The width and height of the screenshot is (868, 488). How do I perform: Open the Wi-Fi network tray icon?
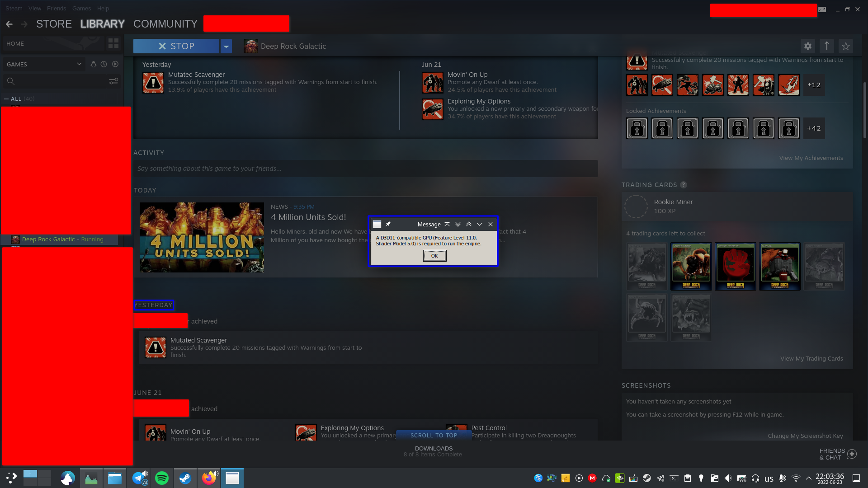(x=796, y=478)
